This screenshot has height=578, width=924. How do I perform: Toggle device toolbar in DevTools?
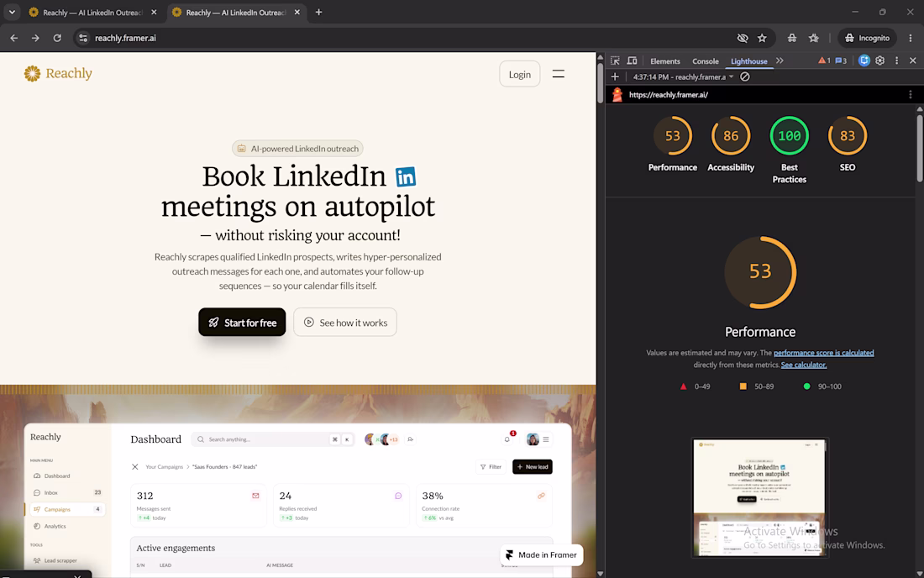point(632,60)
